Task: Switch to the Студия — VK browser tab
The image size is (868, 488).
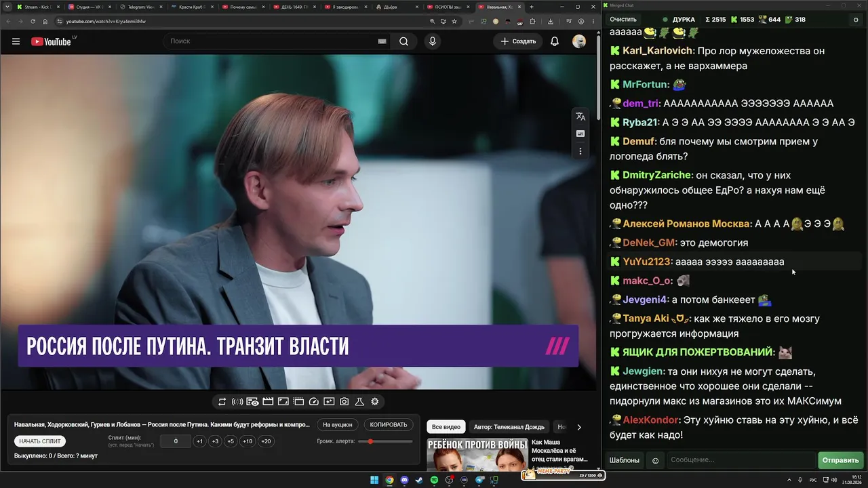Action: coord(88,7)
